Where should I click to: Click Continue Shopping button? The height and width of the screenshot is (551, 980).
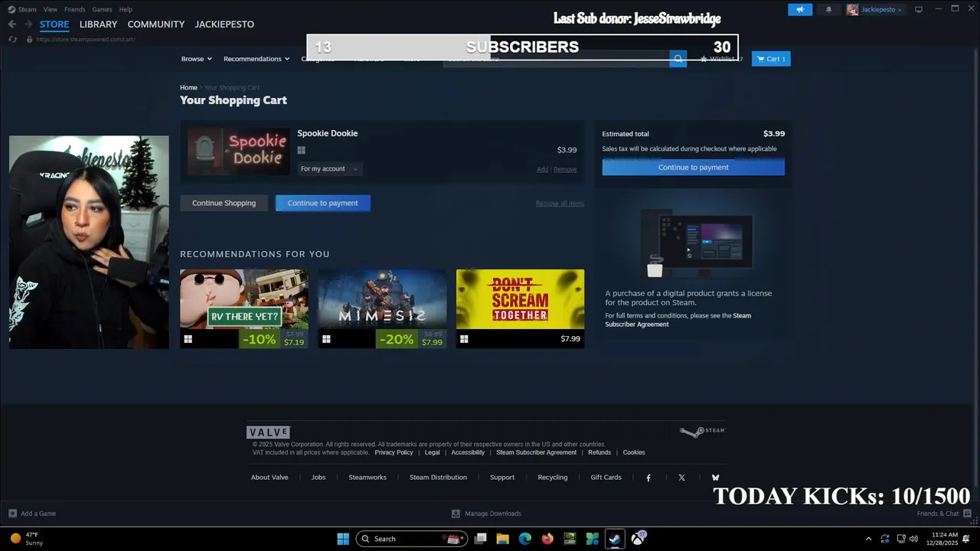(x=224, y=203)
